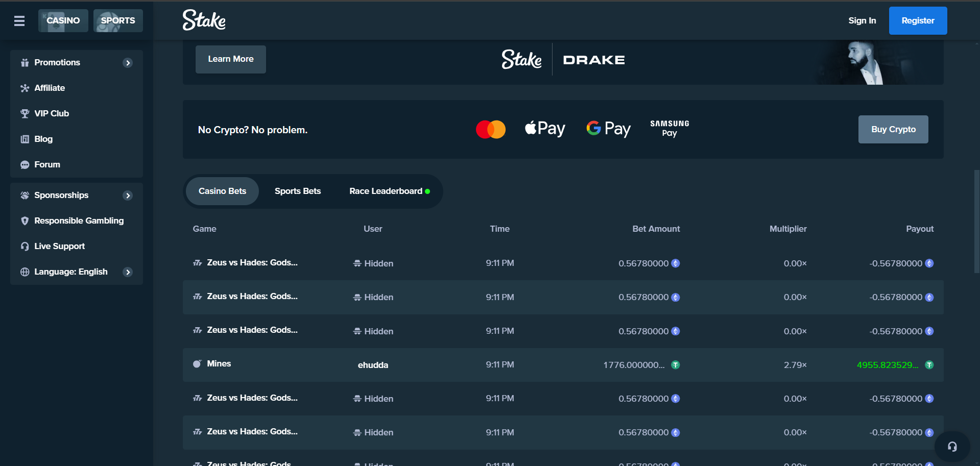Expand the Language selection arrow
980x466 pixels.
[x=128, y=272]
